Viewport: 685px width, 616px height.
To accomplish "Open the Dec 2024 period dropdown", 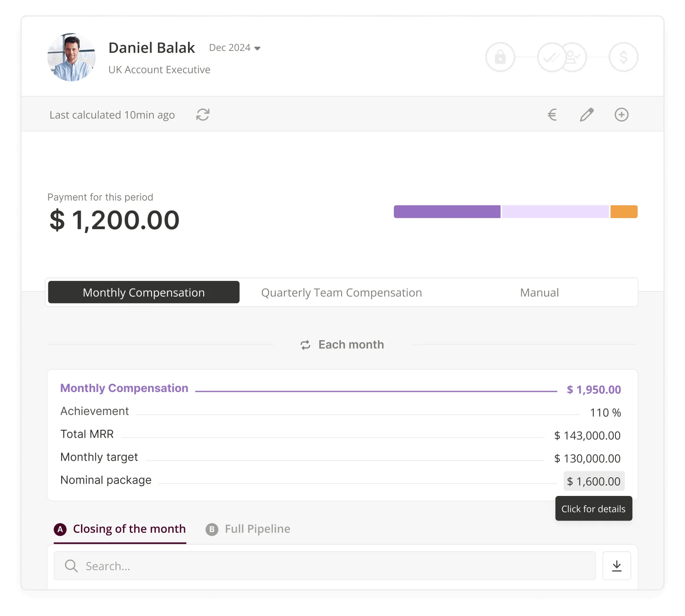I will point(235,48).
